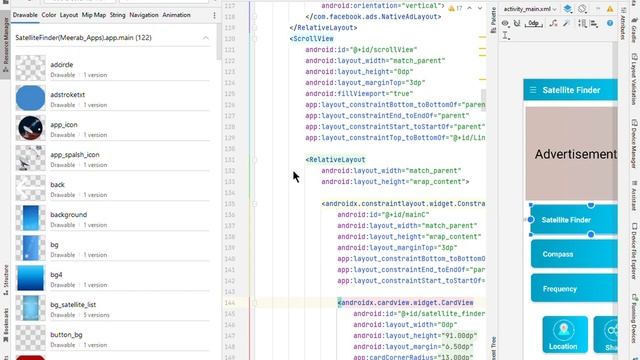Select the Location tile in preview
This screenshot has width=640, height=360.
[565, 334]
